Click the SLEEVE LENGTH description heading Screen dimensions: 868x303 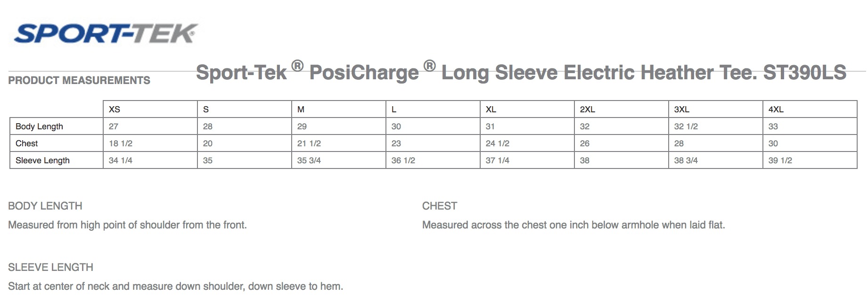pyautogui.click(x=51, y=267)
